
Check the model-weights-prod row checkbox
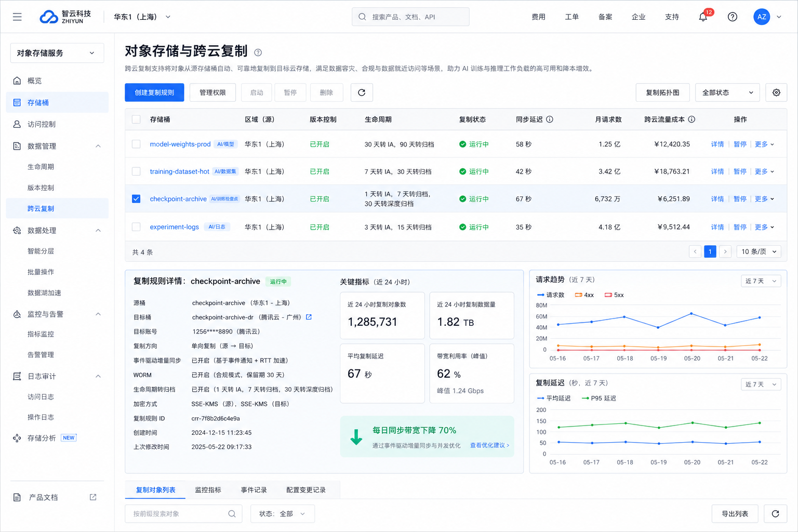click(136, 144)
